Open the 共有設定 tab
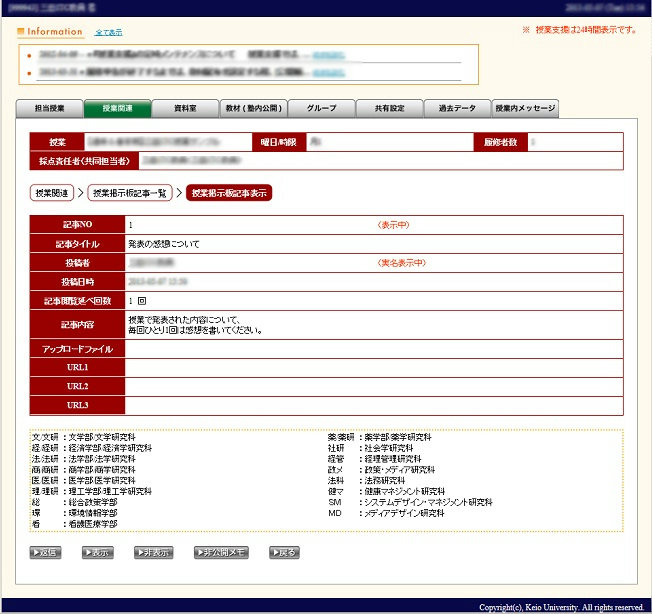652x614 pixels. click(389, 109)
